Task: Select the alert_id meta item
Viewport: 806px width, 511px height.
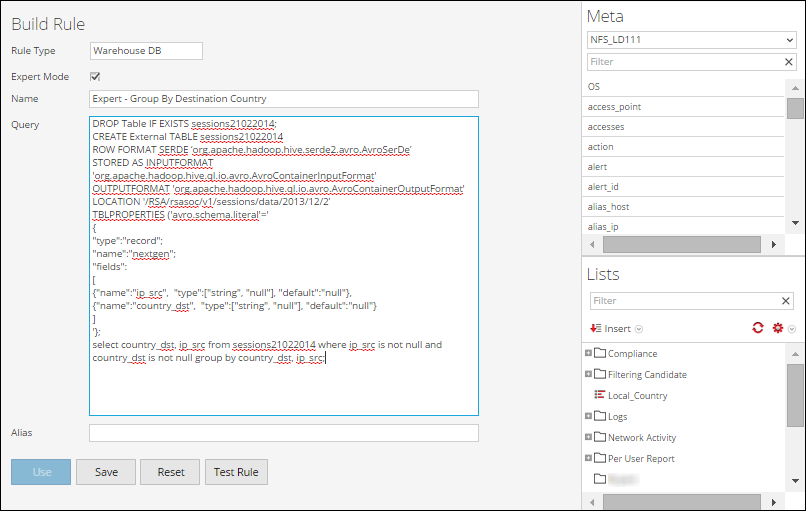Action: coord(685,187)
